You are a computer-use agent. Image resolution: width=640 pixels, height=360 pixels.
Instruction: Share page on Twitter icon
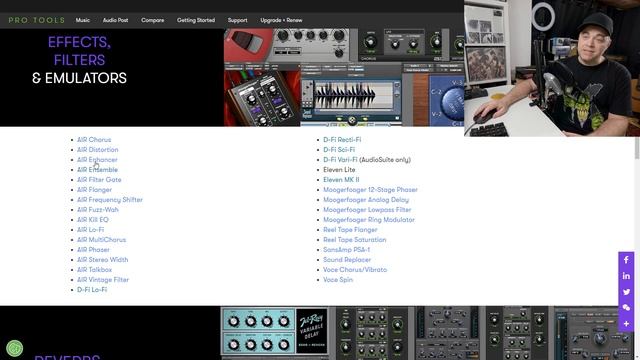point(626,292)
